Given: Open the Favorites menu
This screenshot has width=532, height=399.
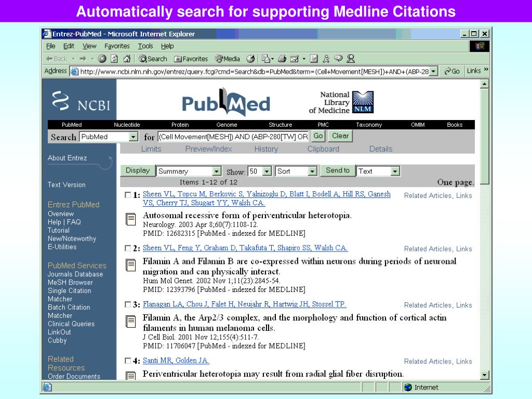Looking at the screenshot, I should tap(117, 46).
